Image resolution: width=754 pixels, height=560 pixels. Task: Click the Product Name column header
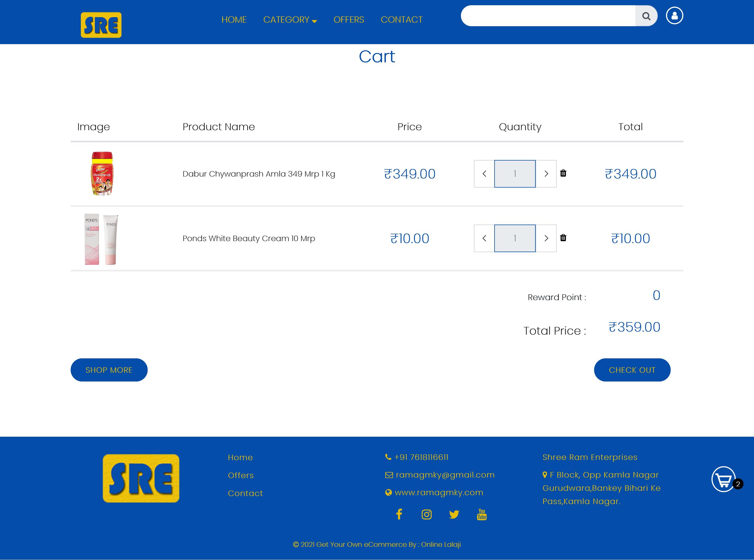click(218, 127)
